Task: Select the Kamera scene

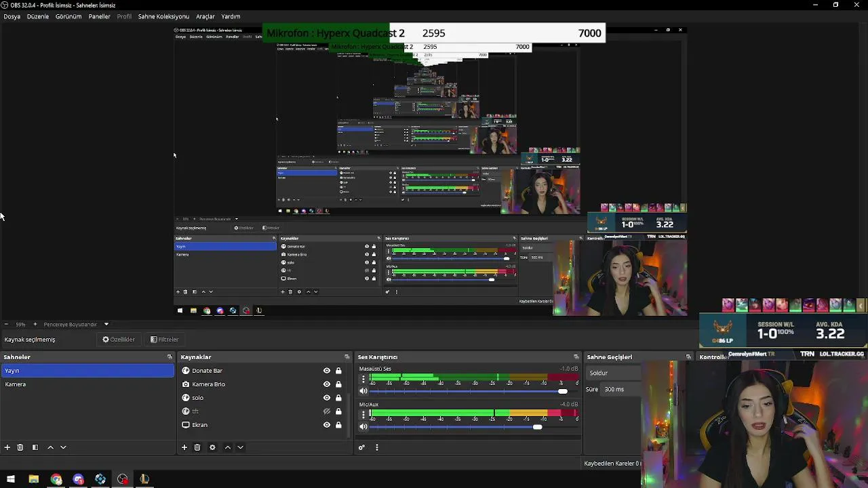Action: click(x=87, y=384)
